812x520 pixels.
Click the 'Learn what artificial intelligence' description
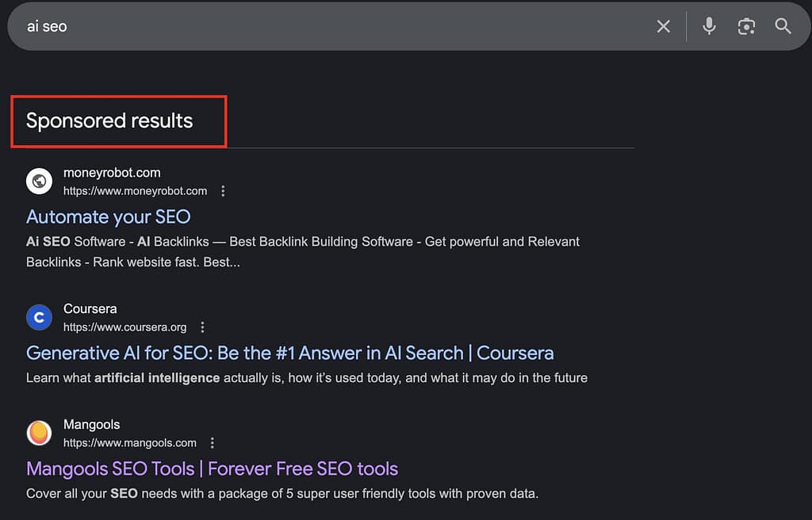pyautogui.click(x=307, y=377)
